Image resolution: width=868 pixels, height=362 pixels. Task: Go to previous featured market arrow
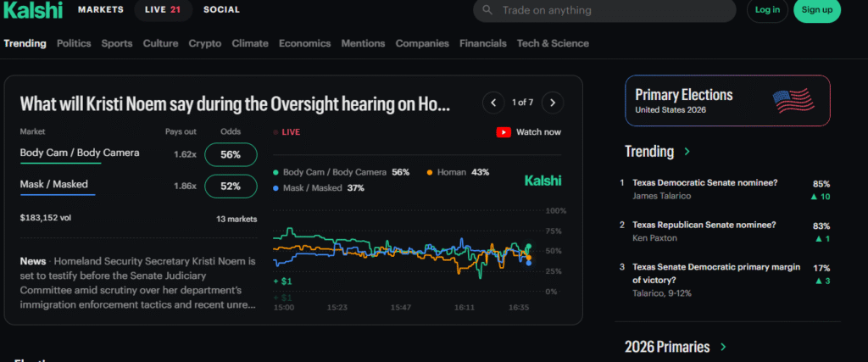[x=493, y=103]
